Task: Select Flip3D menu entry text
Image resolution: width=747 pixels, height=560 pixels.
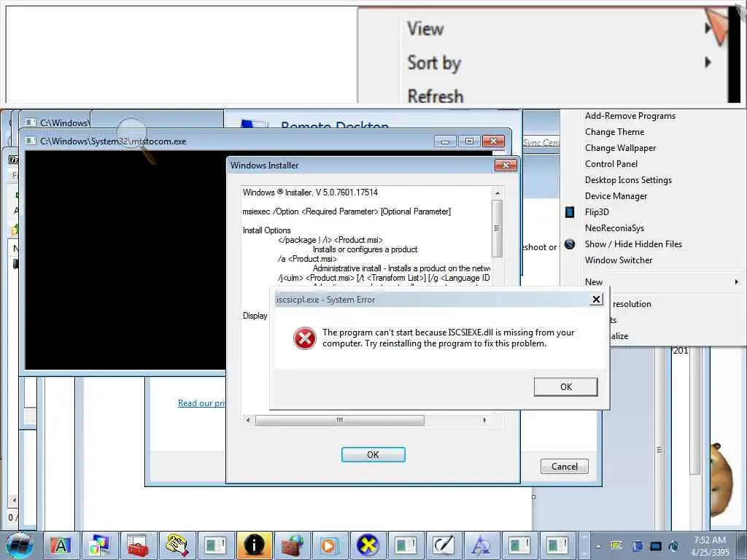Action: click(597, 212)
